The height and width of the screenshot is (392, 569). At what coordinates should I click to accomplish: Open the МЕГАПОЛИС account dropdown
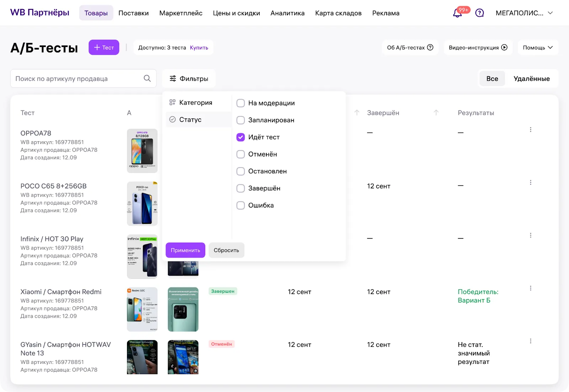coord(524,13)
